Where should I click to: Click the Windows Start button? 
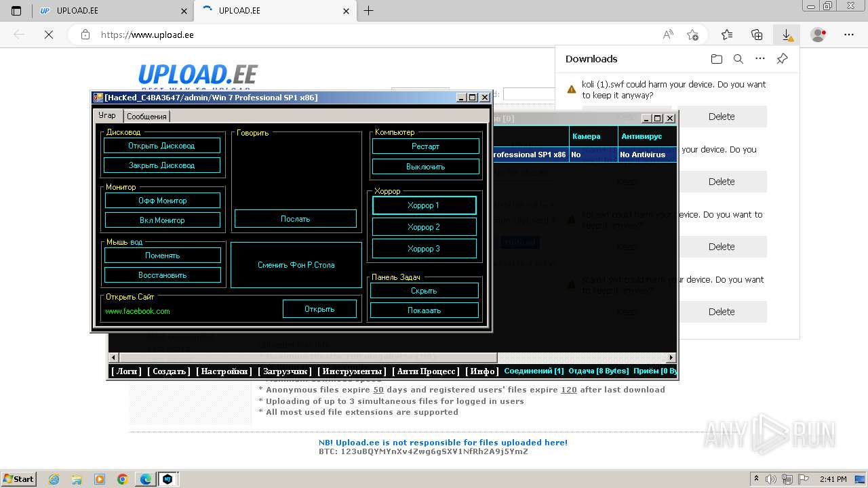[19, 479]
